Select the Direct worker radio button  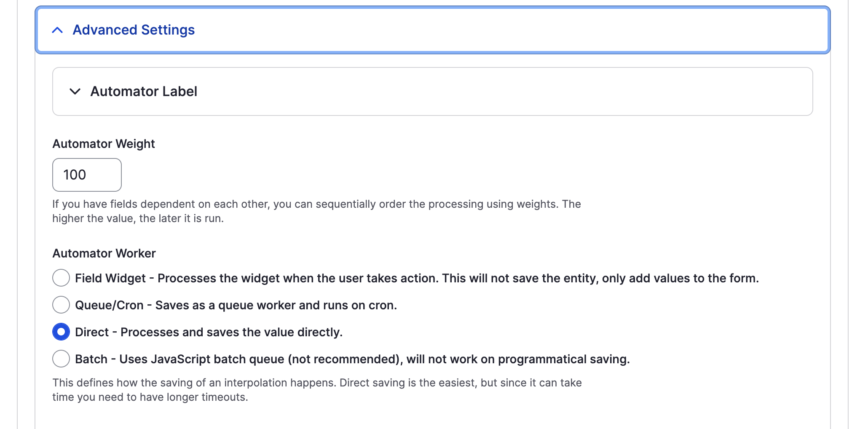tap(61, 332)
